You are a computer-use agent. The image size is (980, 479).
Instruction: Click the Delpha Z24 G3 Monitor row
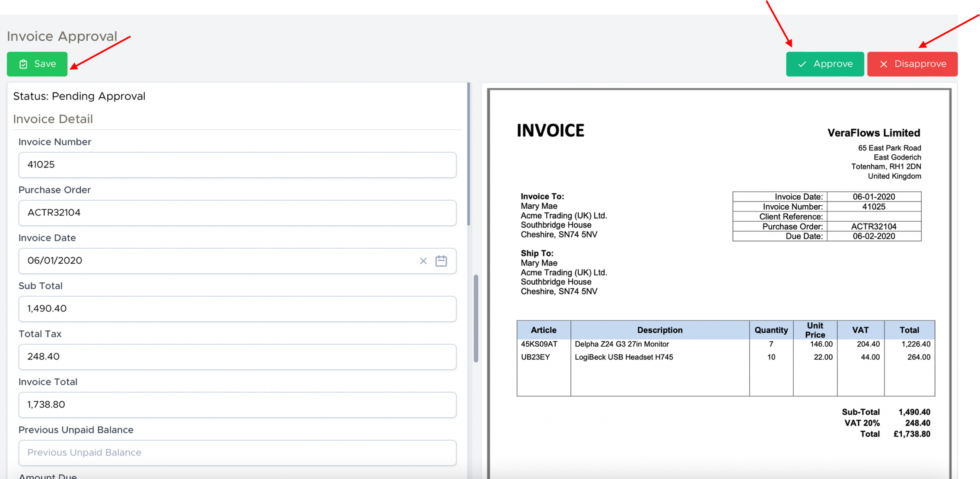[x=621, y=344]
